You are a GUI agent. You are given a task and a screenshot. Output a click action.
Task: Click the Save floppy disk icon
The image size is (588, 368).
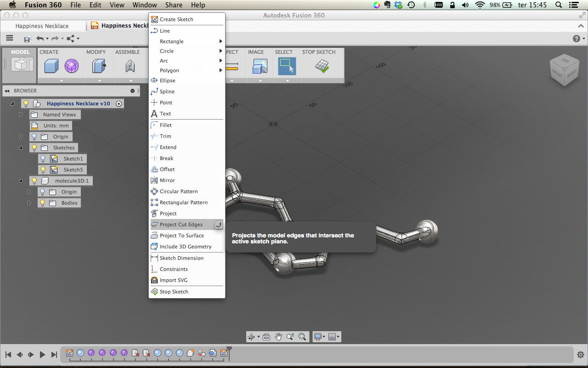28,39
